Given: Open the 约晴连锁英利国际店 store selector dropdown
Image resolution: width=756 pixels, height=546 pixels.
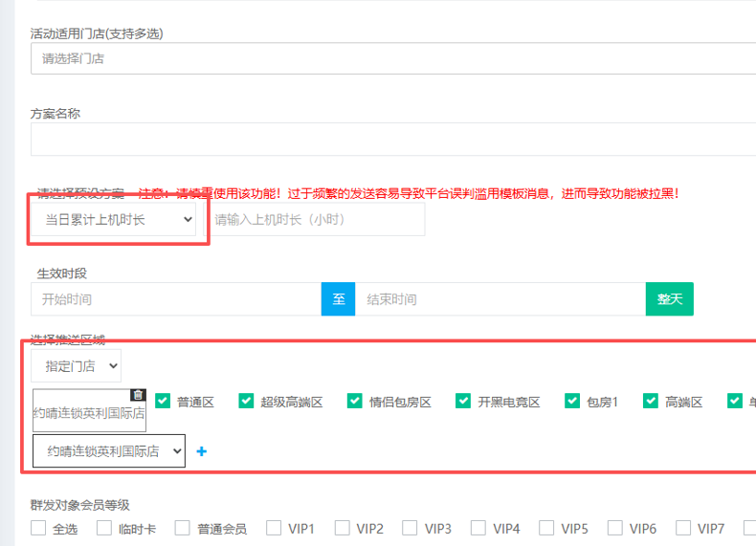Looking at the screenshot, I should click(109, 451).
